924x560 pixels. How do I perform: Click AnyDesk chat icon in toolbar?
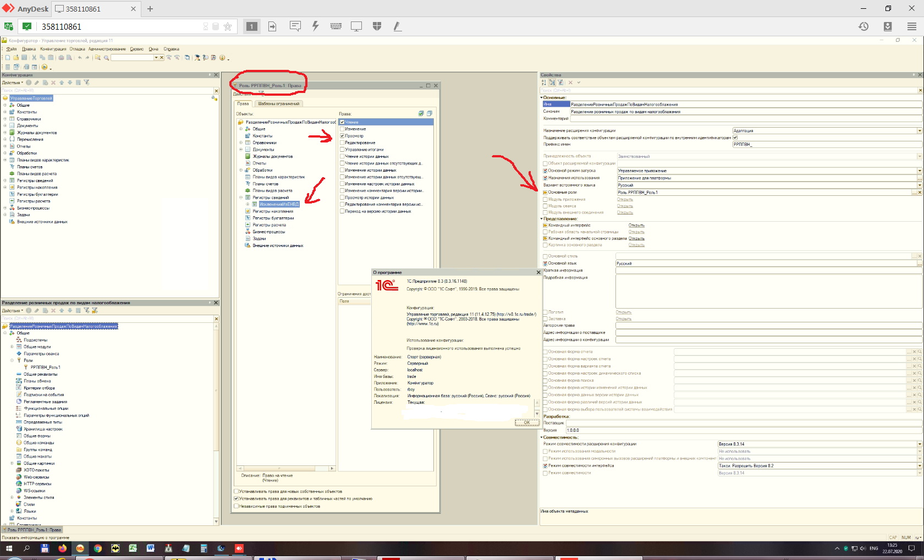(295, 26)
